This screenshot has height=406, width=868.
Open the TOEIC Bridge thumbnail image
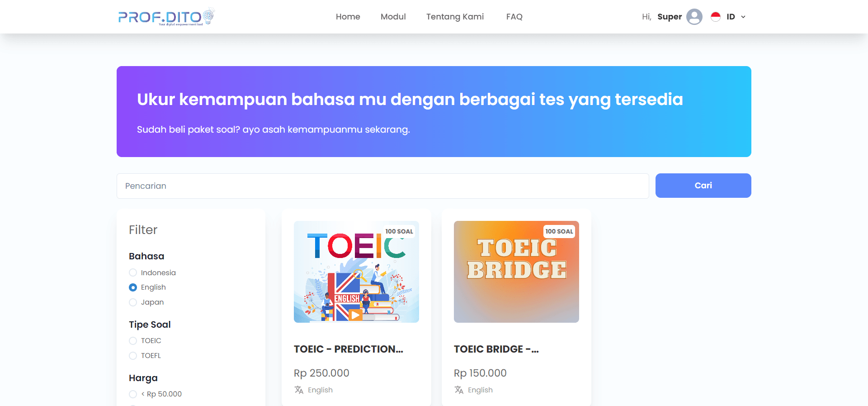(516, 272)
